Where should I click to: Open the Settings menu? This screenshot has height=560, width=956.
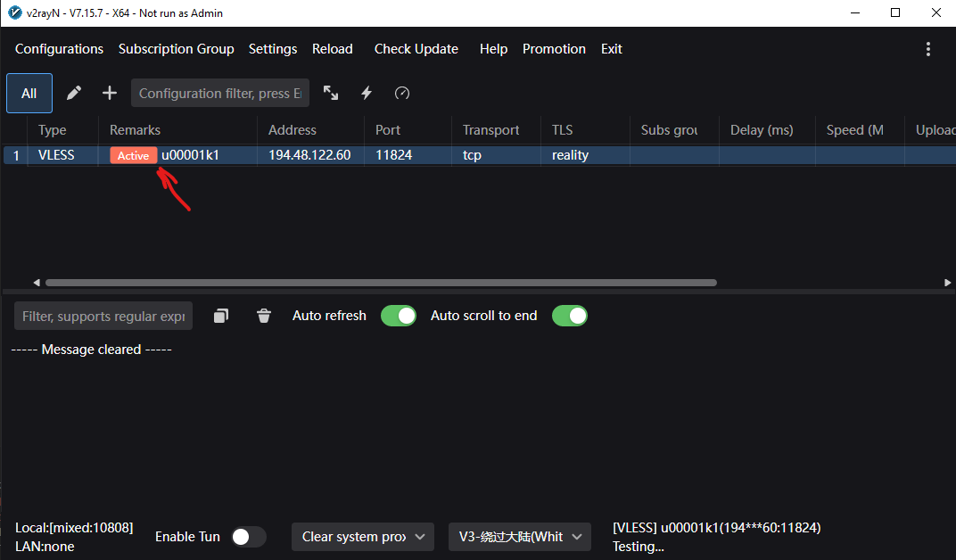[273, 49]
